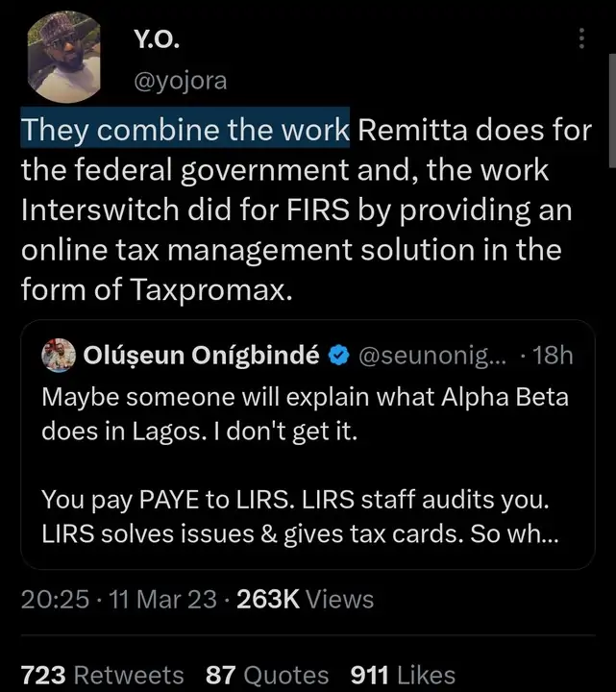The height and width of the screenshot is (692, 616).
Task: Tap Olúṣeun Onígbindé's small avatar
Action: [58, 355]
